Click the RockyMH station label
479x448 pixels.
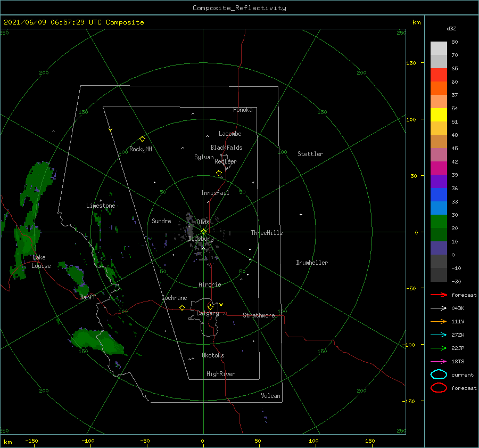(x=141, y=149)
